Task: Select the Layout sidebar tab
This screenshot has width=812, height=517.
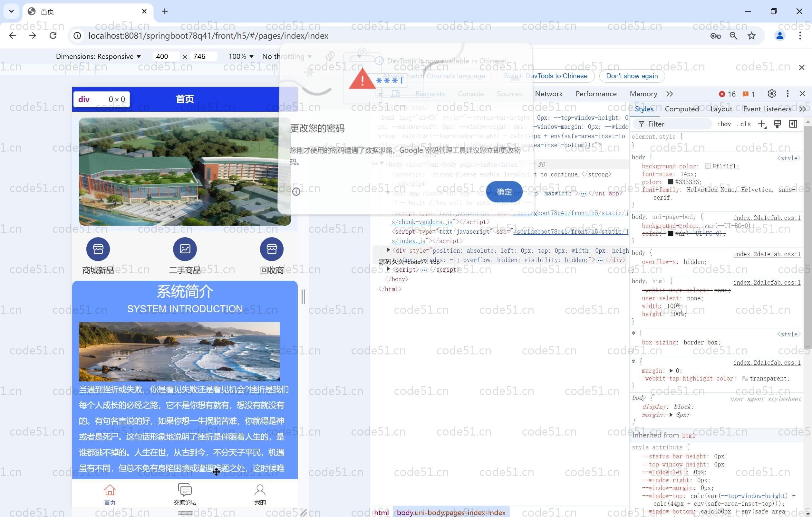Action: coord(721,109)
